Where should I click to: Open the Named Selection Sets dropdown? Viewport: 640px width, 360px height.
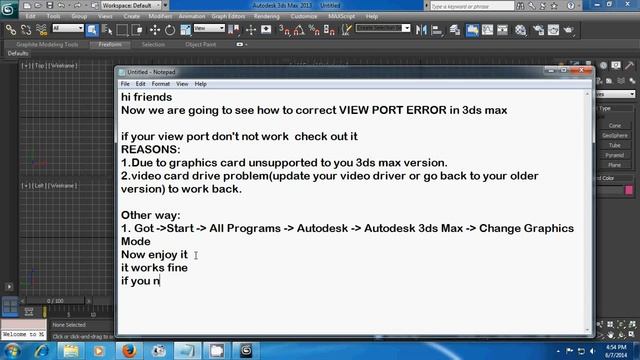click(x=383, y=28)
